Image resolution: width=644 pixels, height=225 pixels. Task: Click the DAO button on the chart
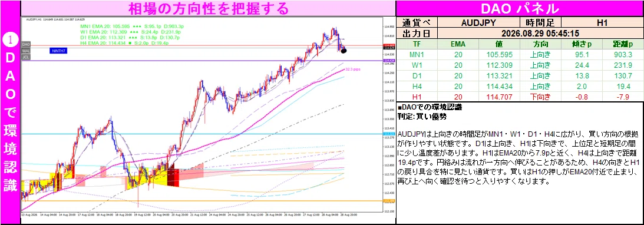pos(26,44)
